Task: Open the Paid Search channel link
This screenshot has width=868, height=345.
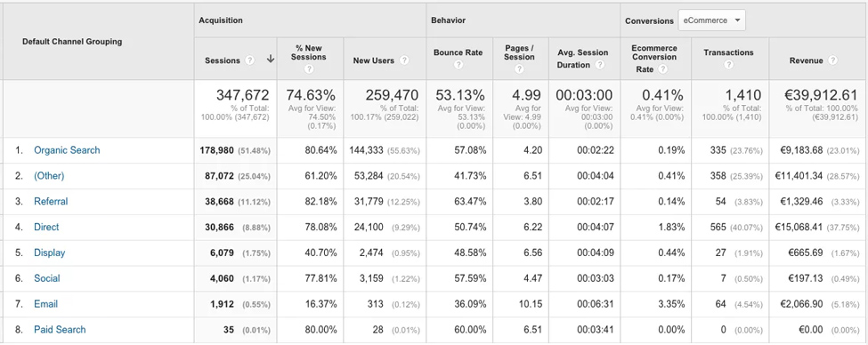Action: pyautogui.click(x=60, y=330)
